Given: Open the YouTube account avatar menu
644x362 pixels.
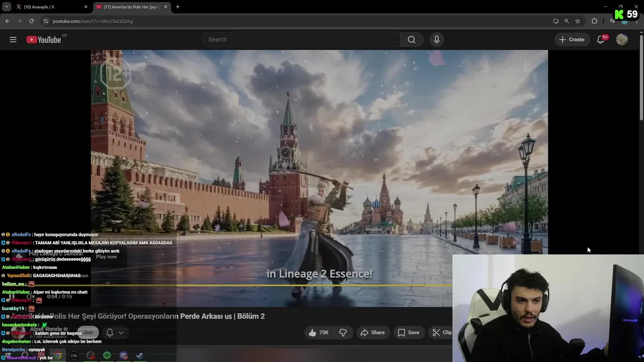Looking at the screenshot, I should click(622, 40).
